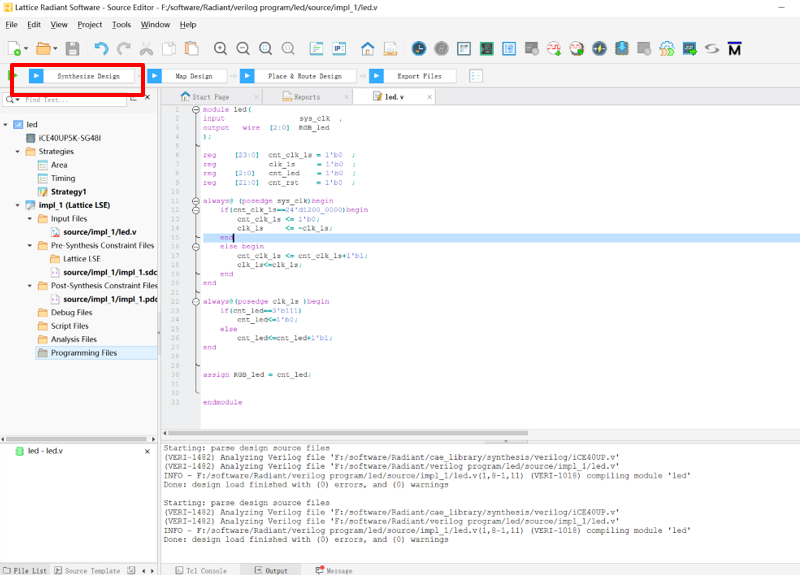Launch Reveal Analyzer icon
Screen dimensions: 800x575
click(x=577, y=49)
